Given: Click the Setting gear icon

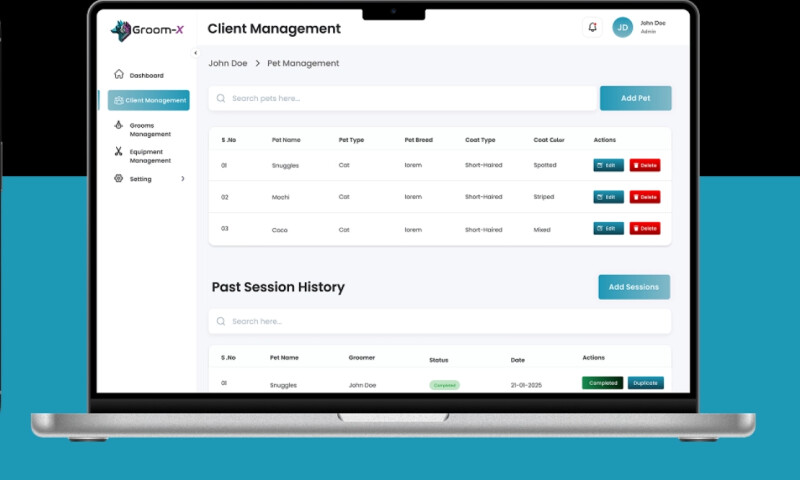Looking at the screenshot, I should 118,179.
